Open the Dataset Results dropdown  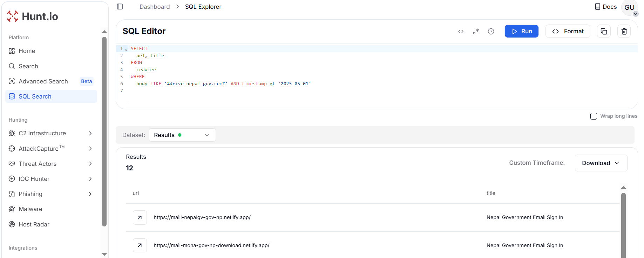(182, 135)
